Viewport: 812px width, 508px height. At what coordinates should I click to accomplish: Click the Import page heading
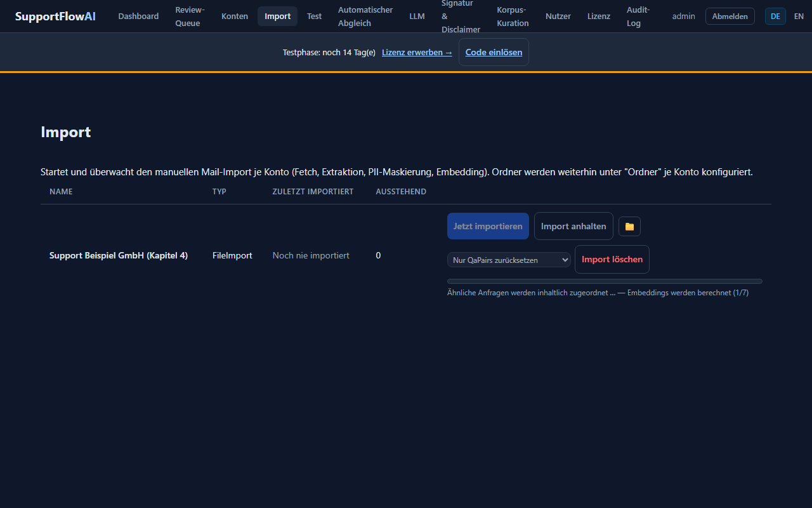point(66,132)
